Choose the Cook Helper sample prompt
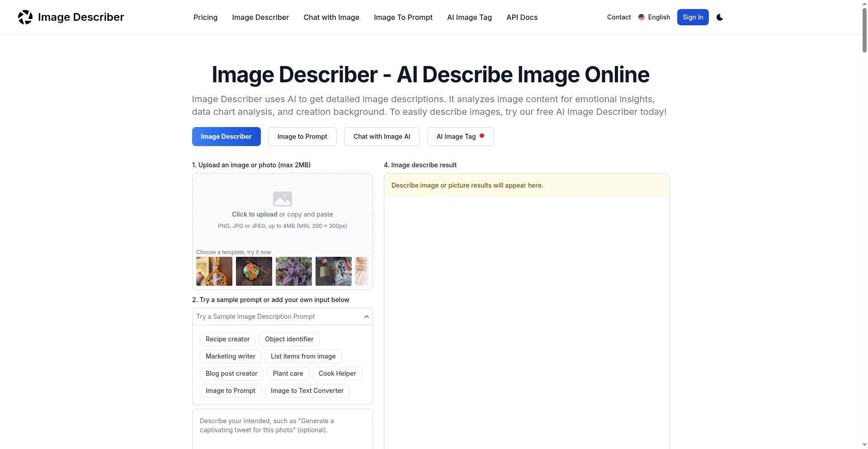 [x=337, y=373]
